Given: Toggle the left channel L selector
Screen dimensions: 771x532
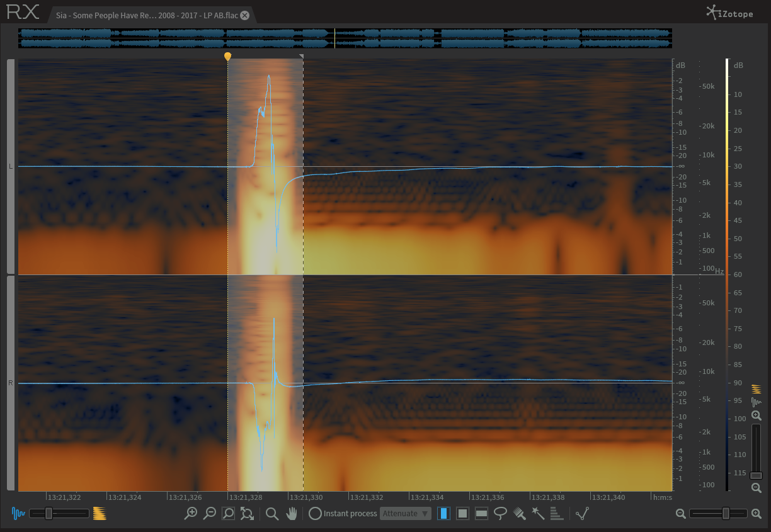Looking at the screenshot, I should point(11,166).
